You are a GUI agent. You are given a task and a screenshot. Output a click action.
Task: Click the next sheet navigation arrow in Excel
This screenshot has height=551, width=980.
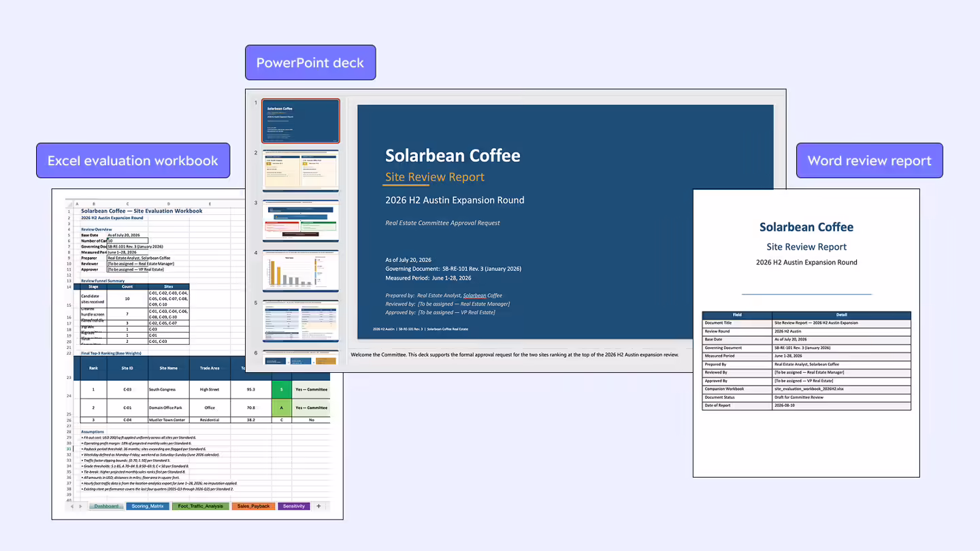(81, 506)
